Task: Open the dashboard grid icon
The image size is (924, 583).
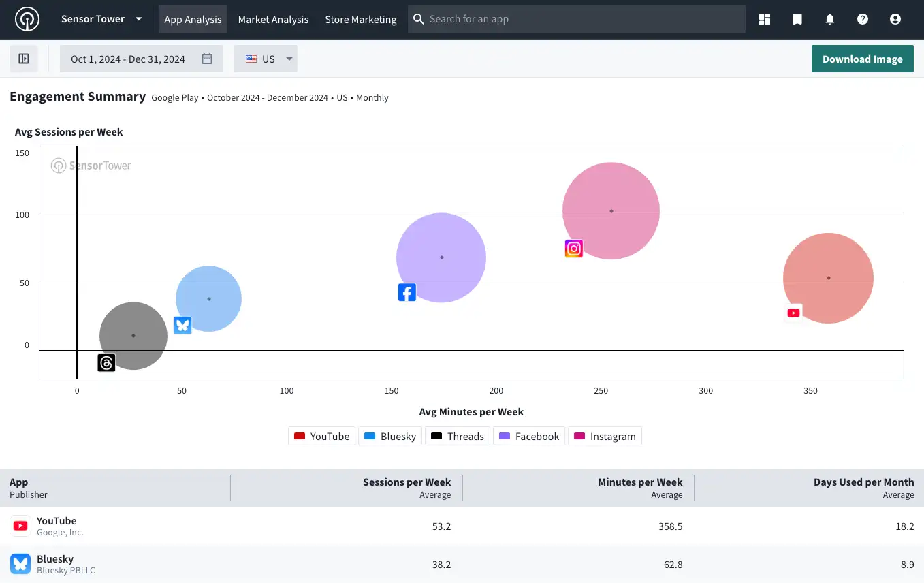Action: click(765, 19)
